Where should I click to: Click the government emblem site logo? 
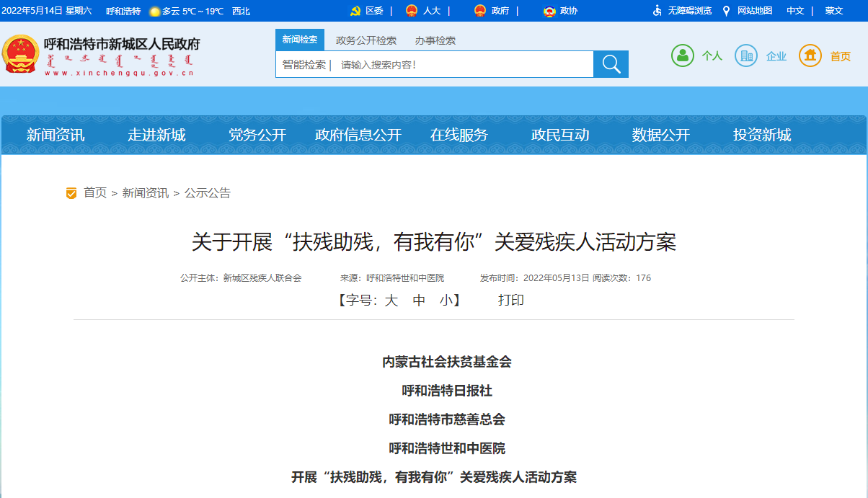point(21,54)
